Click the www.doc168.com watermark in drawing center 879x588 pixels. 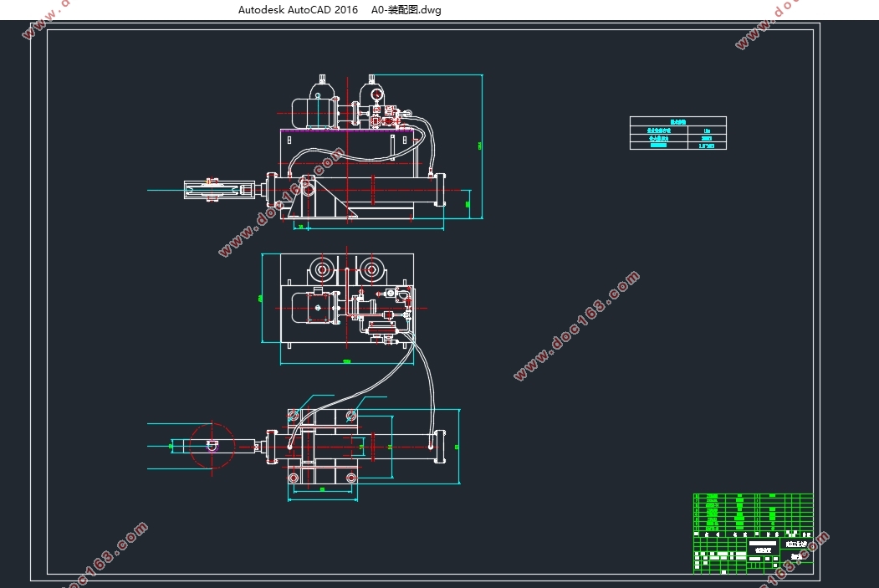click(x=576, y=325)
